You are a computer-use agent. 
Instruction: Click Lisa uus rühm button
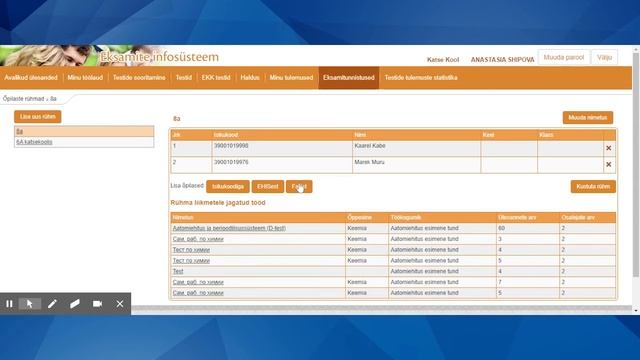38,117
